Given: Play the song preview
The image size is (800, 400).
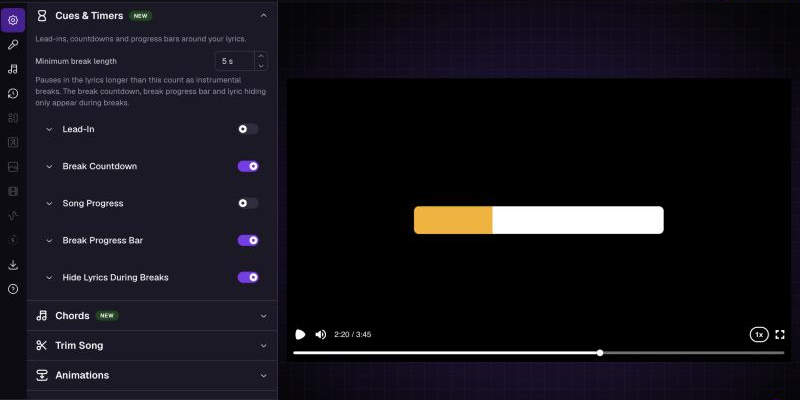Looking at the screenshot, I should pos(300,335).
